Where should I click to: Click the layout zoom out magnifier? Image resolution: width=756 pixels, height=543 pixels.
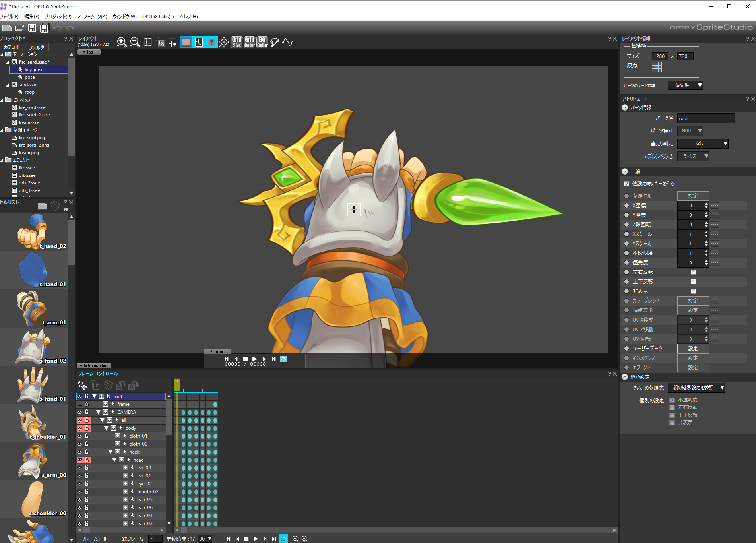tap(135, 42)
